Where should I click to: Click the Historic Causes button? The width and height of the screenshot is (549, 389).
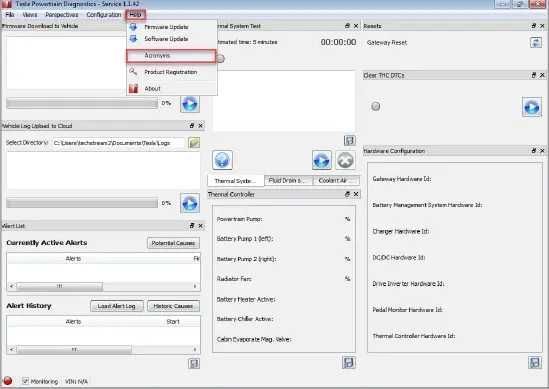click(x=173, y=306)
